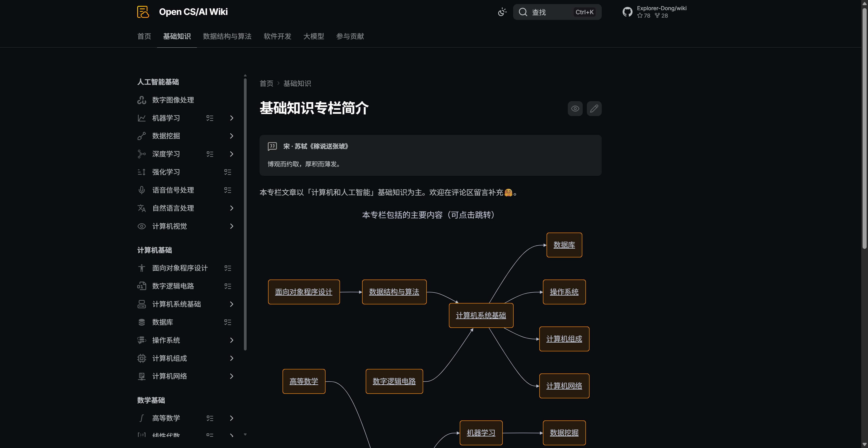
Task: Expand the 操作系统 sidebar entry
Action: (x=231, y=340)
